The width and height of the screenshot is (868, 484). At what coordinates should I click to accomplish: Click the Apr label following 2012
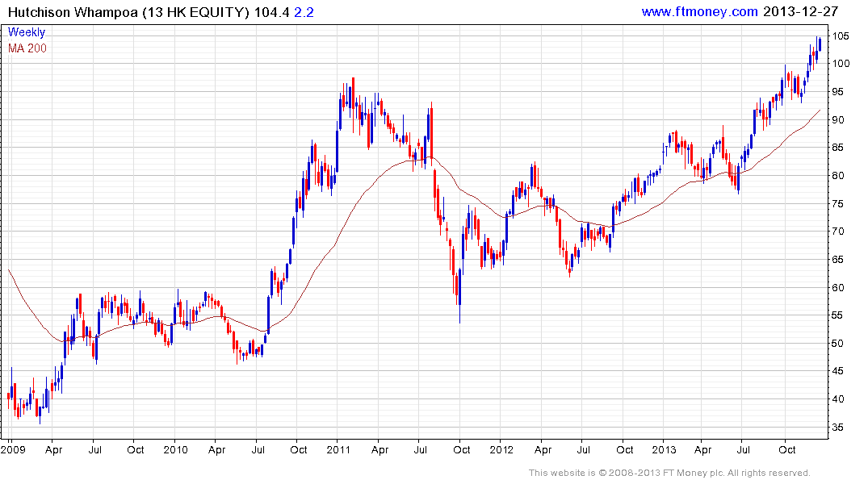(x=543, y=450)
